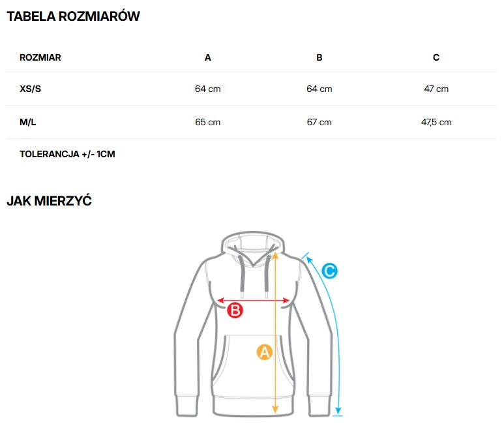504x441 pixels.
Task: Click the blue C marker near sleeve
Action: (x=330, y=270)
